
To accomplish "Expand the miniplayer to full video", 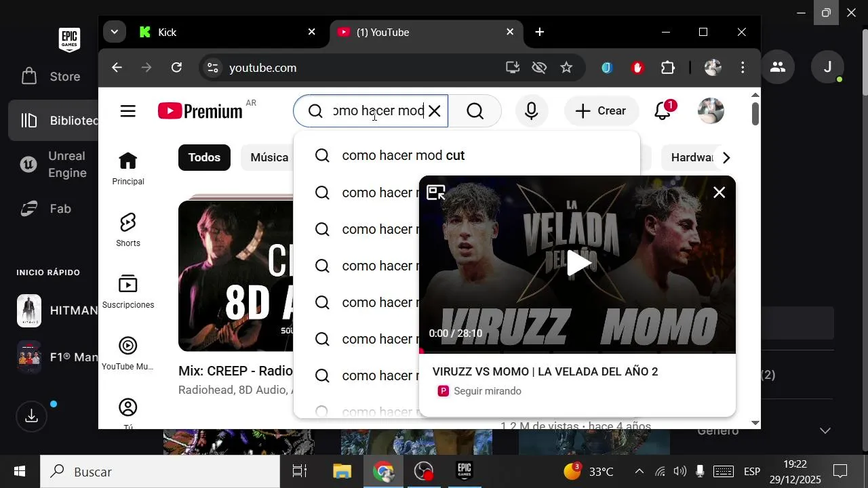I will coord(435,192).
